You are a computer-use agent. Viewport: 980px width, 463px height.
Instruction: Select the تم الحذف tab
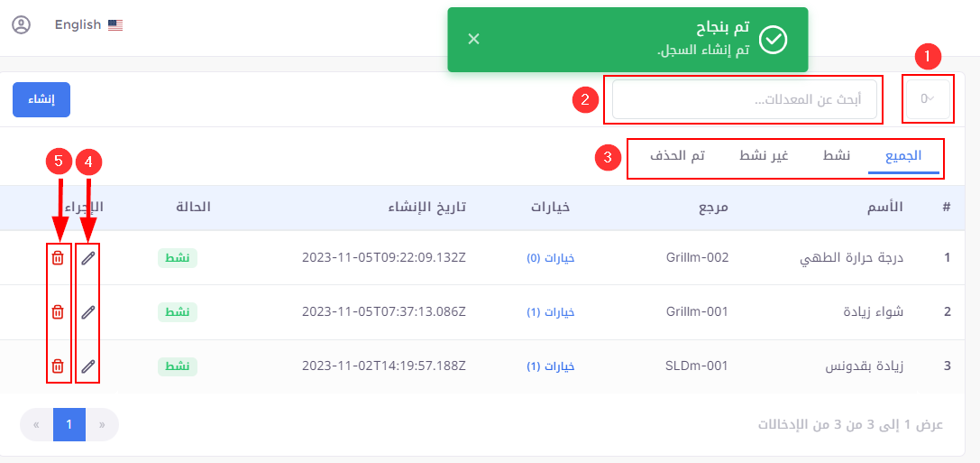tap(677, 156)
